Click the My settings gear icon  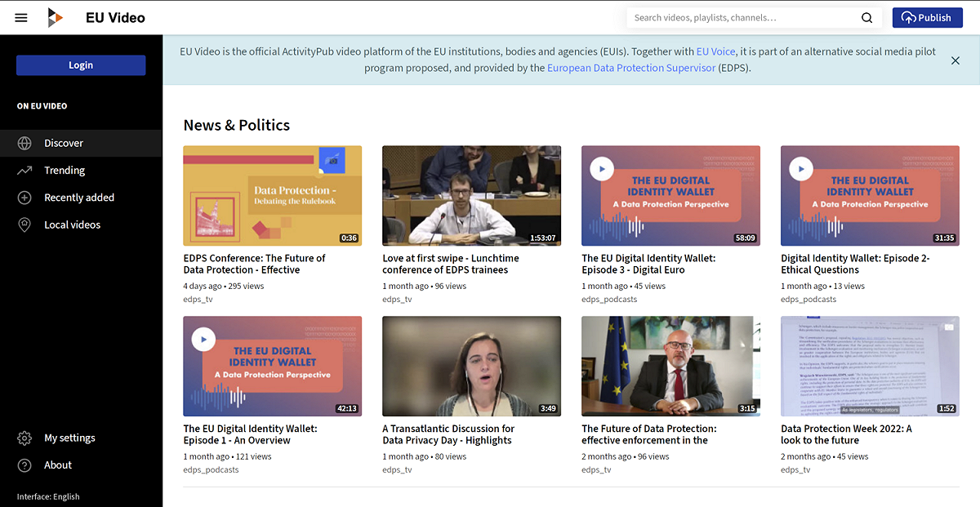[25, 438]
